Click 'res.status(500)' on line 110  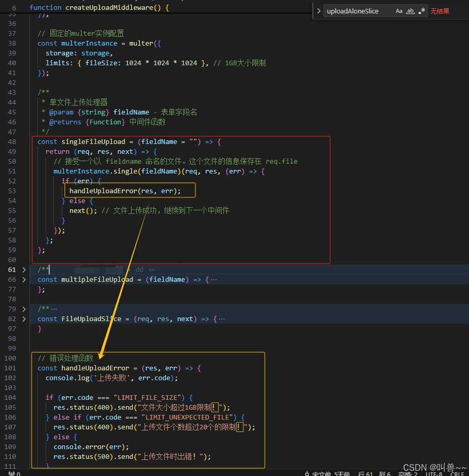83,457
